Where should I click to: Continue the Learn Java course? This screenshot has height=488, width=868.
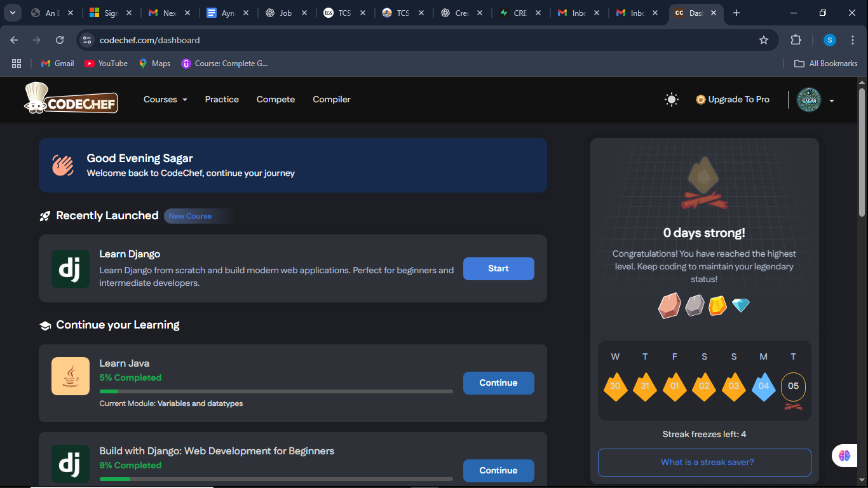[499, 383]
